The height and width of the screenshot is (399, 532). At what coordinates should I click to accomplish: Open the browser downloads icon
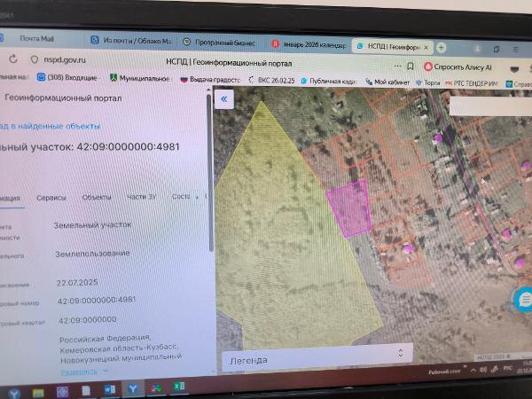tap(477, 49)
